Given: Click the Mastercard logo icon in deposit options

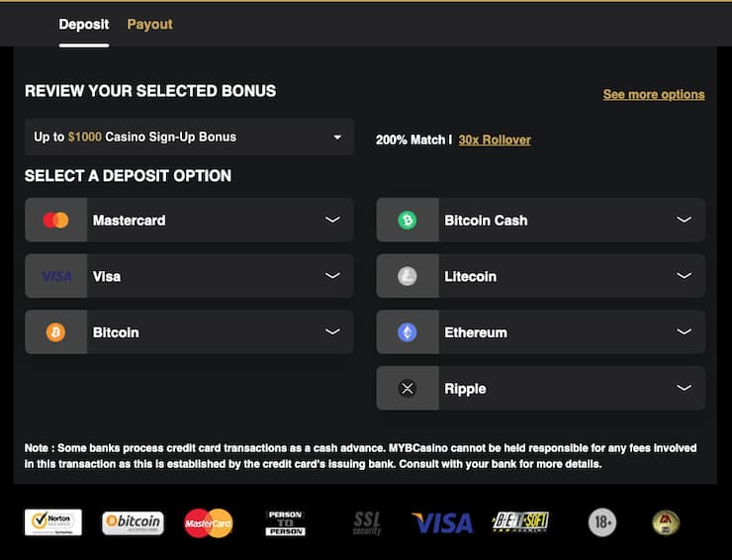Looking at the screenshot, I should click(x=56, y=220).
